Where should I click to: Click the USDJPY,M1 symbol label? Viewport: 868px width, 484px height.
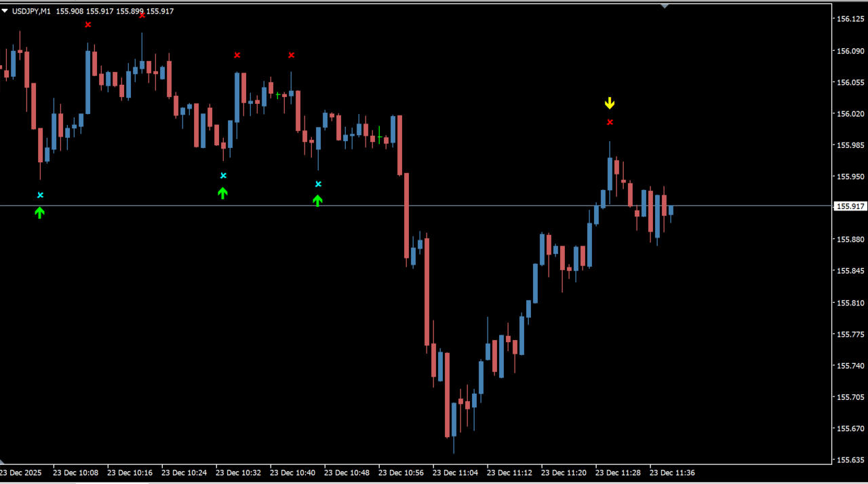(31, 12)
